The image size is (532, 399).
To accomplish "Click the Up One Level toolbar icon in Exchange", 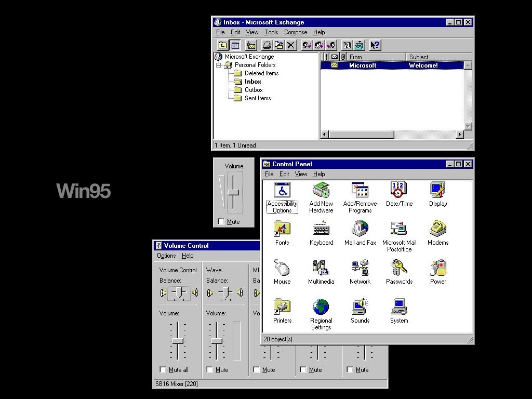I will pos(222,45).
